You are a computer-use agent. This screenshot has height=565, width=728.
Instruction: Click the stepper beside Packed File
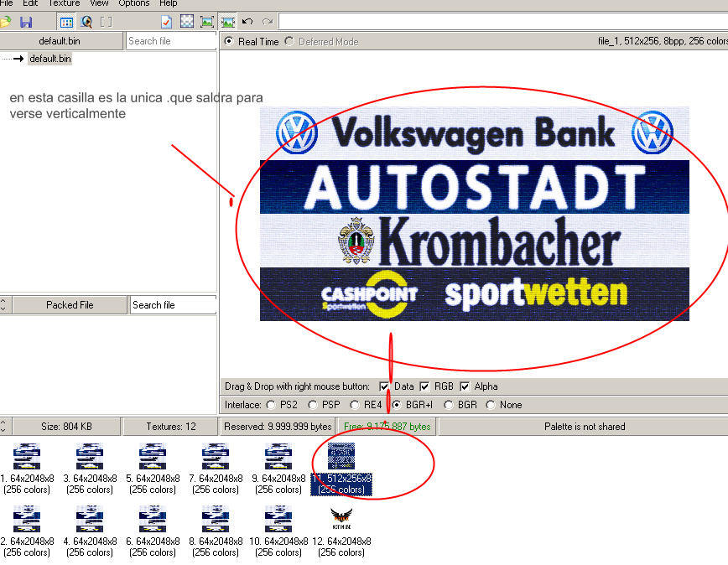coord(3,305)
